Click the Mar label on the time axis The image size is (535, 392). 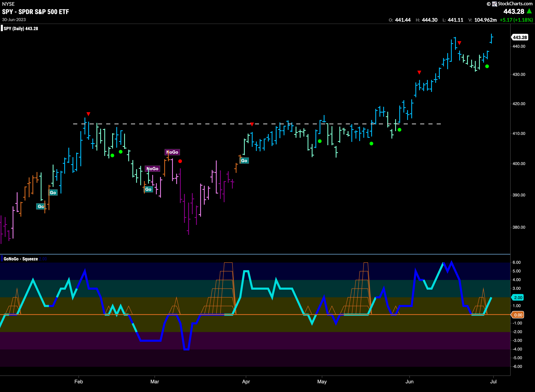pyautogui.click(x=155, y=381)
